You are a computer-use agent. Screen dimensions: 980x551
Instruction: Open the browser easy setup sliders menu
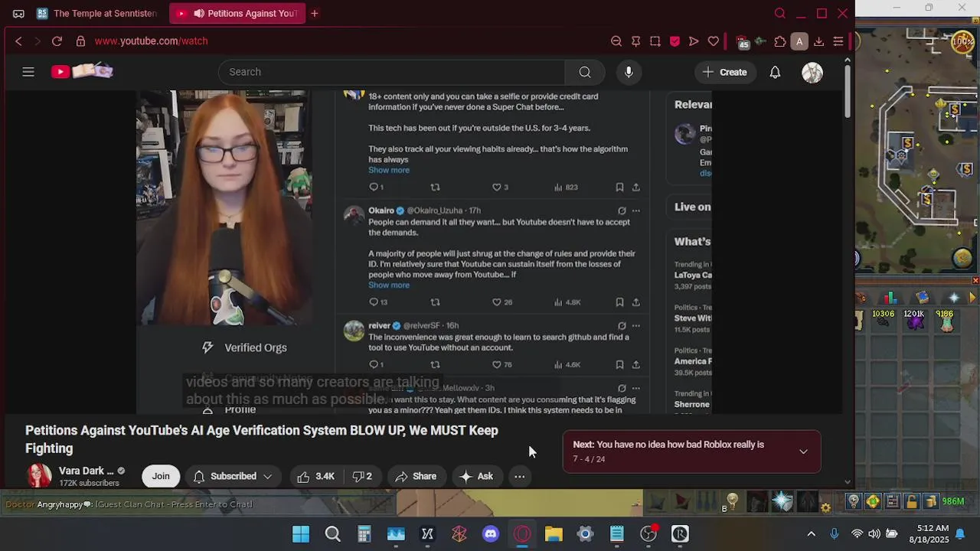tap(838, 41)
